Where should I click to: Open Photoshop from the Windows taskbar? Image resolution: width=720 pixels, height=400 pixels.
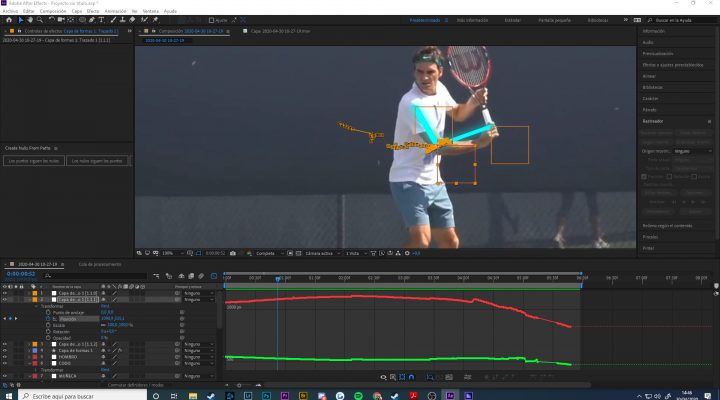[266, 395]
